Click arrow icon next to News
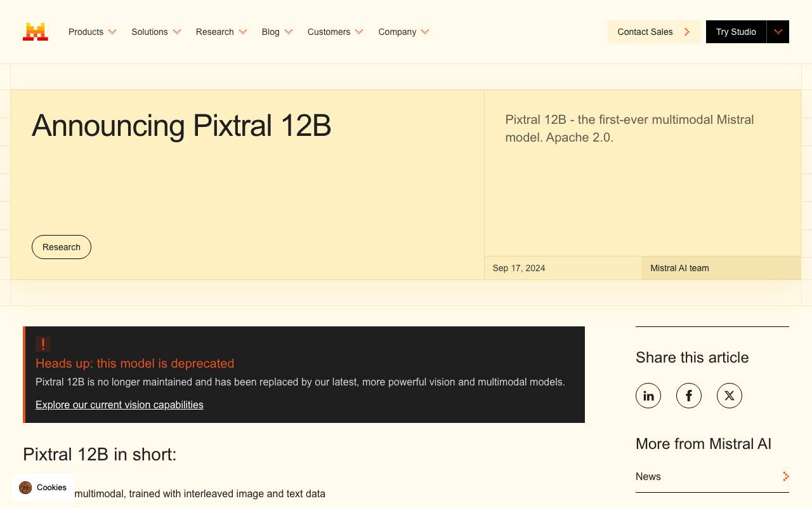The height and width of the screenshot is (508, 812). point(785,476)
